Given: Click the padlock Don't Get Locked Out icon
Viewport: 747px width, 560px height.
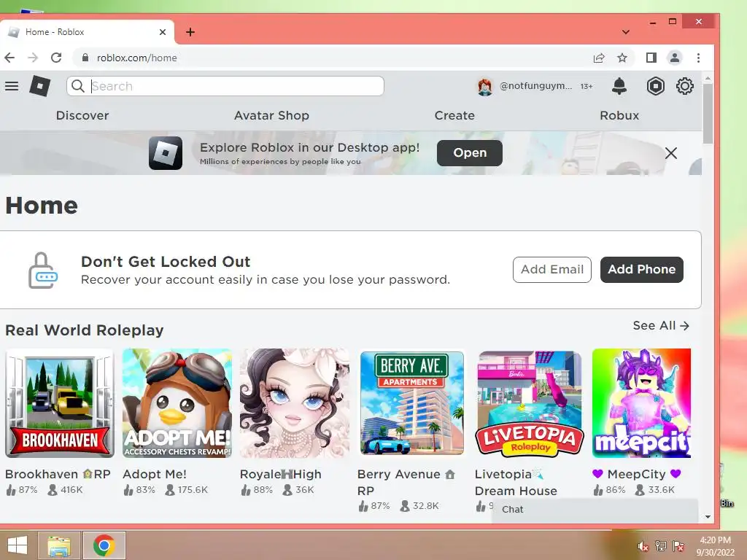Looking at the screenshot, I should 42,270.
